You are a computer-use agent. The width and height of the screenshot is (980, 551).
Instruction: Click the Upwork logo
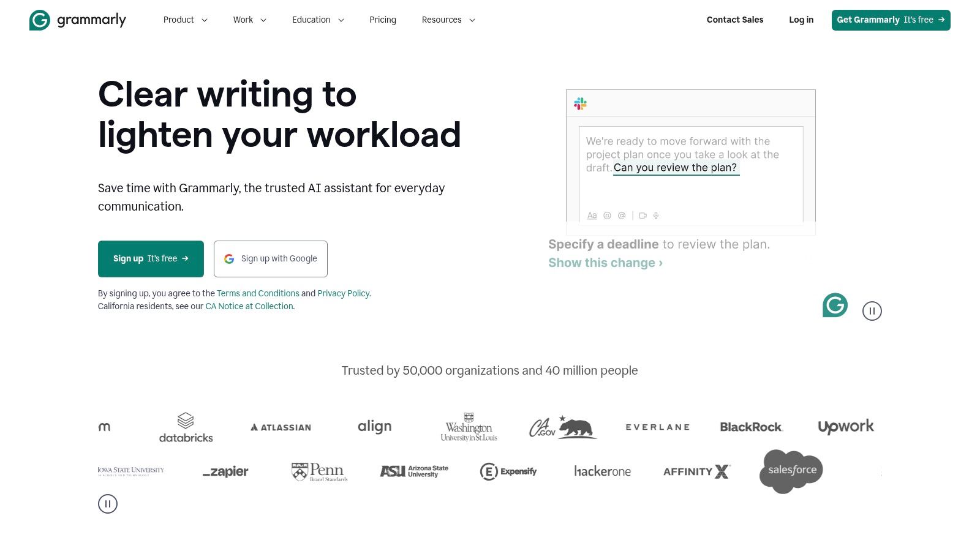(846, 427)
